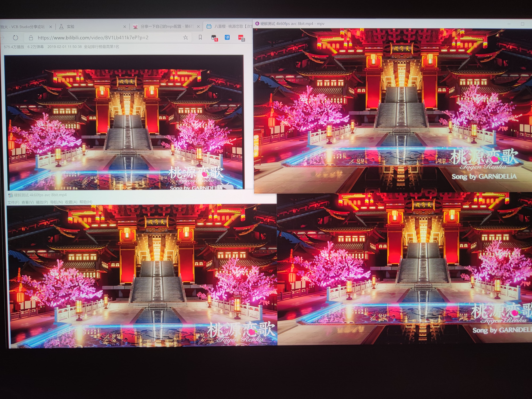Viewport: 532px width, 399px height.
Task: Reload the bilibili page in the browser
Action: click(x=15, y=38)
